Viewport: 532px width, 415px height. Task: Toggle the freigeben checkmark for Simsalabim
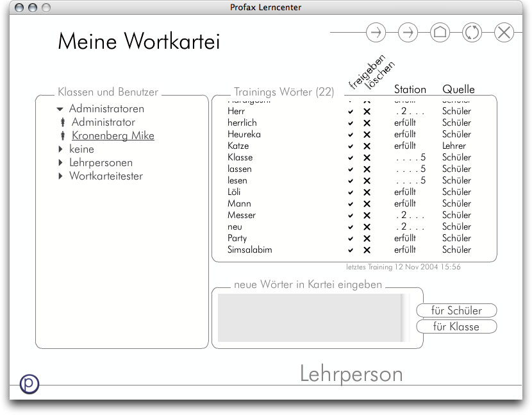pyautogui.click(x=351, y=250)
